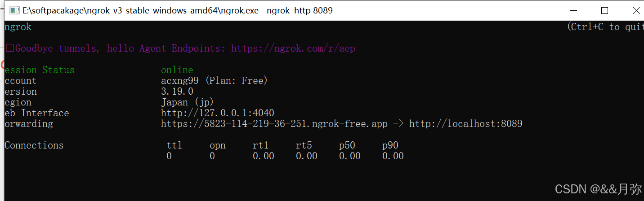644x201 pixels.
Task: Click the cyan 'ngrok' heading text
Action: point(18,27)
